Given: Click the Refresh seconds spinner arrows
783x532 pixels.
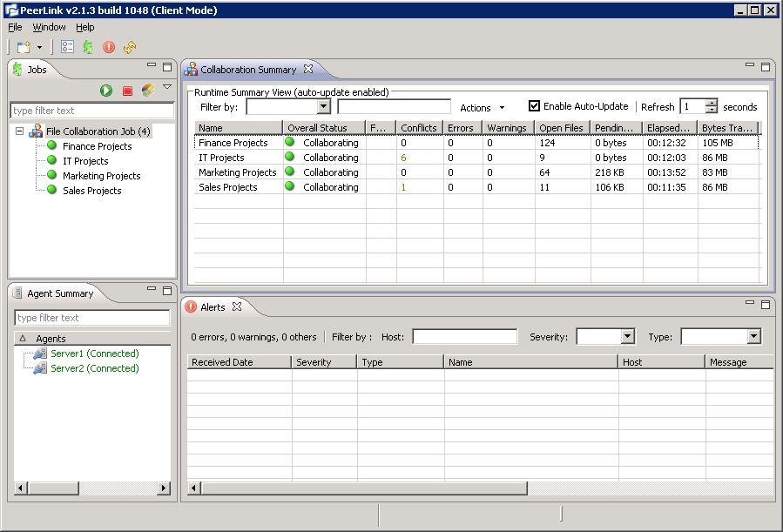Looking at the screenshot, I should tap(711, 106).
